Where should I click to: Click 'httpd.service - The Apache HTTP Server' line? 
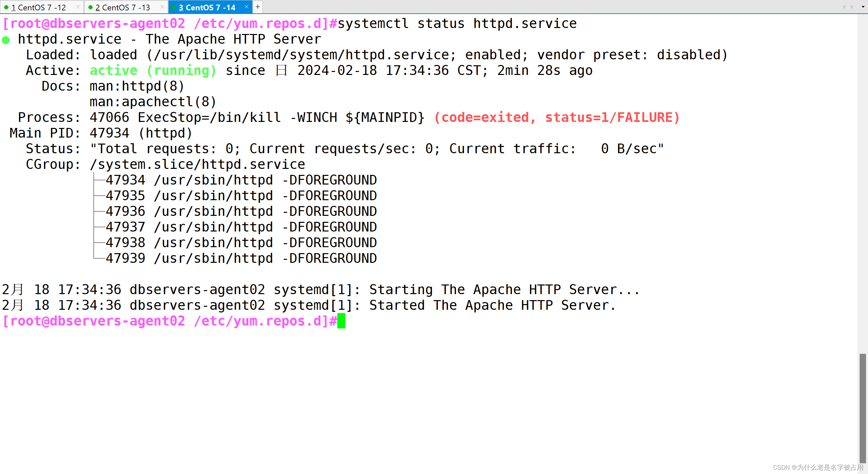[169, 39]
